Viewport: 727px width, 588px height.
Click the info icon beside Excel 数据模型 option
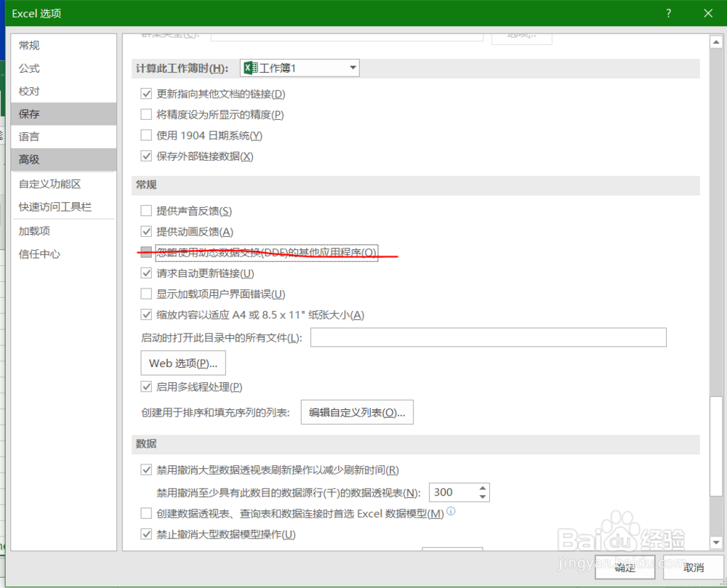pos(451,512)
